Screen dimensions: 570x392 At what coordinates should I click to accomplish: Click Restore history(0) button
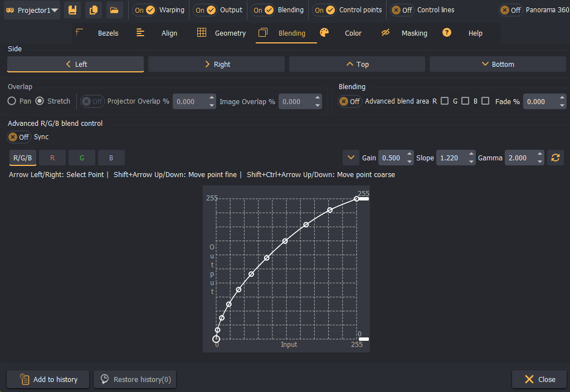click(x=135, y=379)
